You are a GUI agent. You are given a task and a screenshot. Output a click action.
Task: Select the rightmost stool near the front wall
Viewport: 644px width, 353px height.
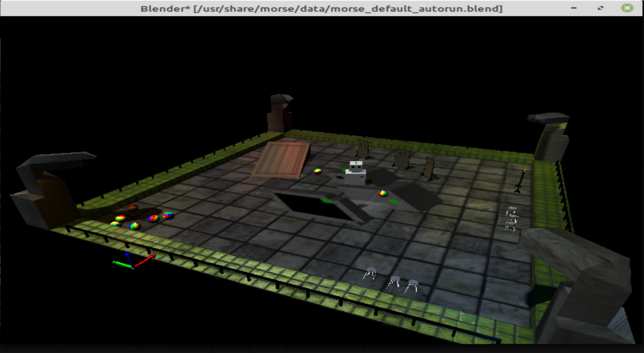(412, 286)
